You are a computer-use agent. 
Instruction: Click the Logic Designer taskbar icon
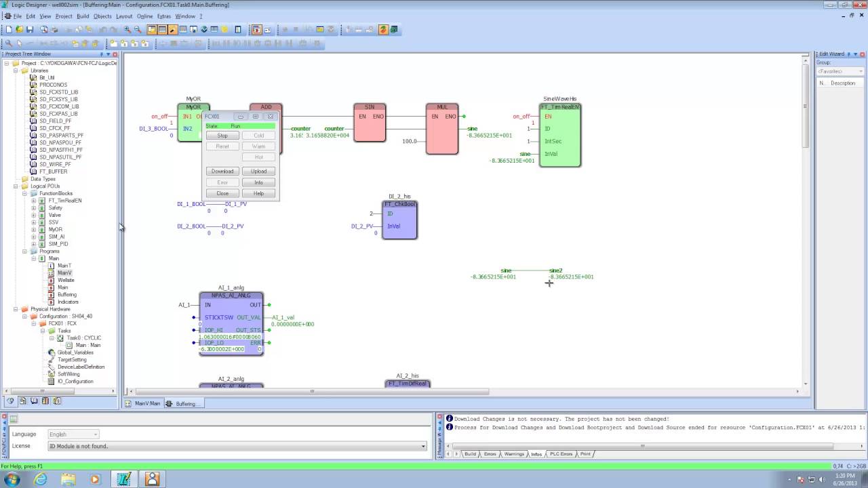(x=123, y=479)
